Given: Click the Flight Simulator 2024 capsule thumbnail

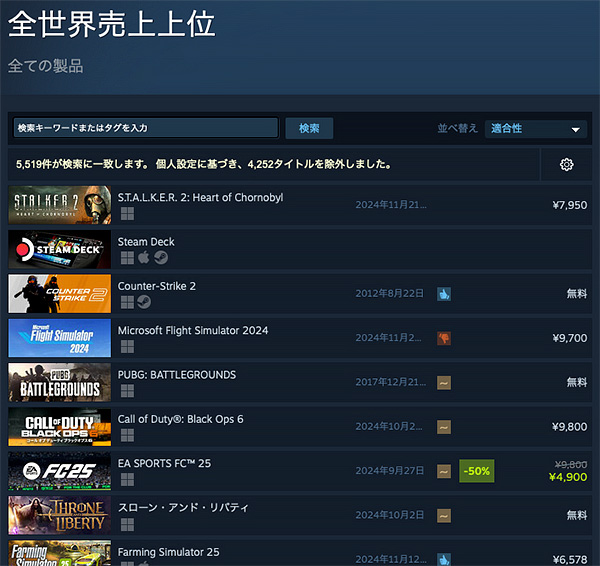Looking at the screenshot, I should coord(60,338).
